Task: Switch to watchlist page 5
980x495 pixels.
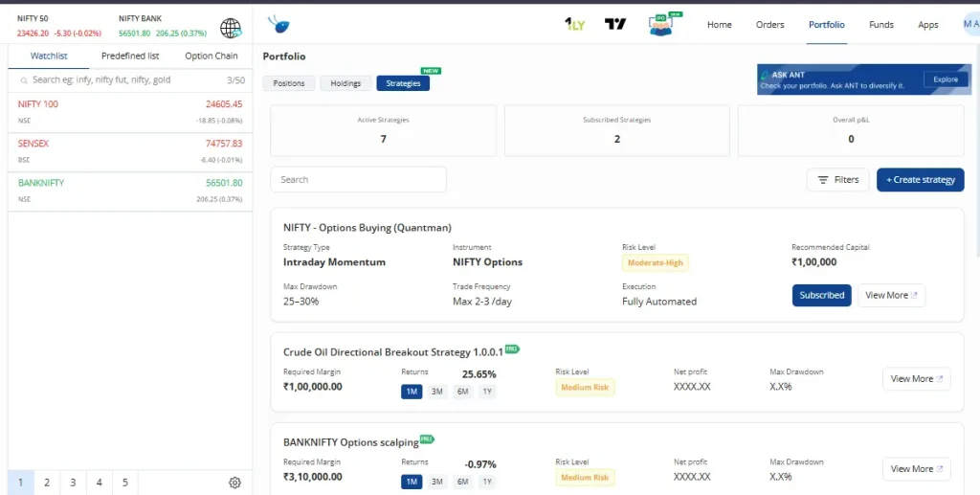Action: tap(125, 483)
